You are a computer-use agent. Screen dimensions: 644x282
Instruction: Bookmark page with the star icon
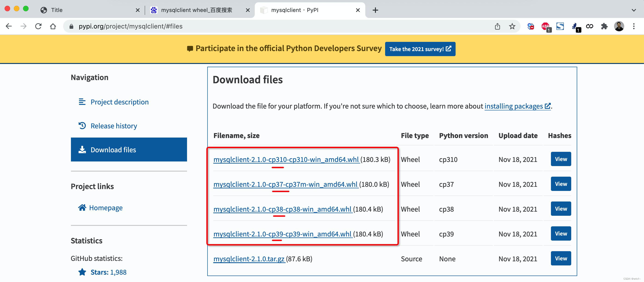[x=512, y=26]
